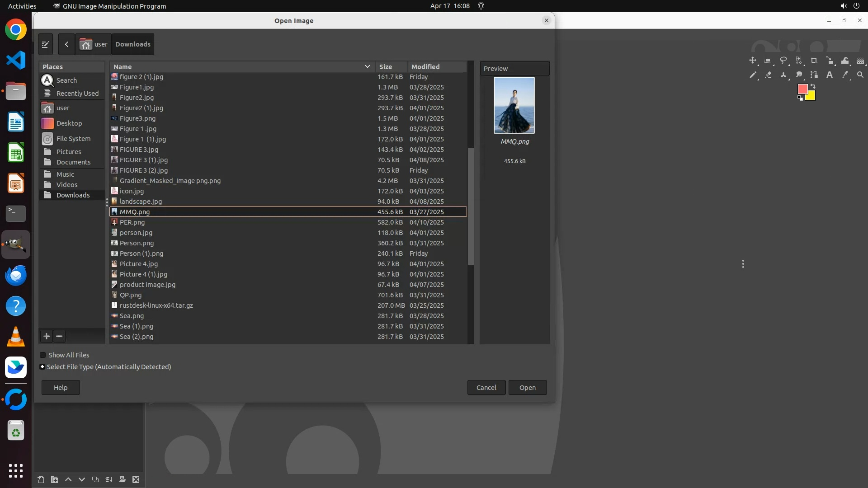This screenshot has height=488, width=868.
Task: Click the swap foreground and background colors arrow
Action: coord(813,86)
